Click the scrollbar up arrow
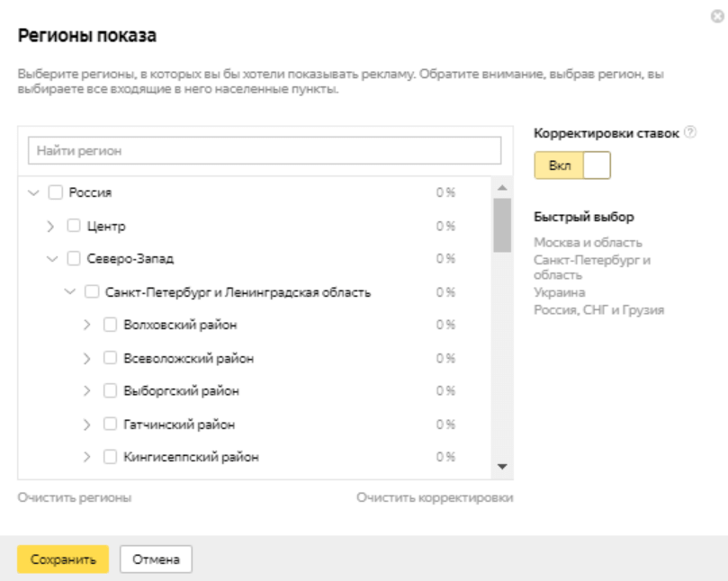Screen dimensions: 728x581 502,188
